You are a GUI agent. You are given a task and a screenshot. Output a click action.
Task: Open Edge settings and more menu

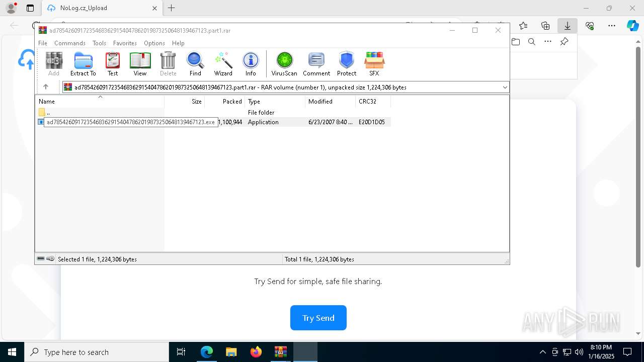[612, 26]
